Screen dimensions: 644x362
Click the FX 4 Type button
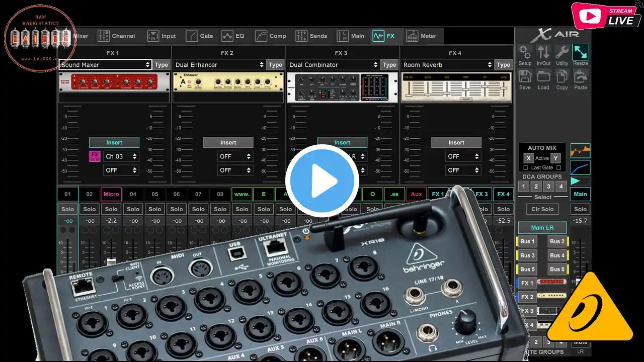(x=504, y=65)
